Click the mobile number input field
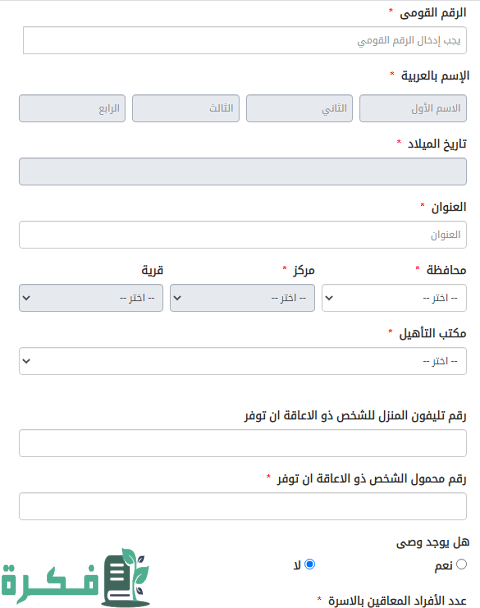This screenshot has width=480, height=608. point(243,506)
